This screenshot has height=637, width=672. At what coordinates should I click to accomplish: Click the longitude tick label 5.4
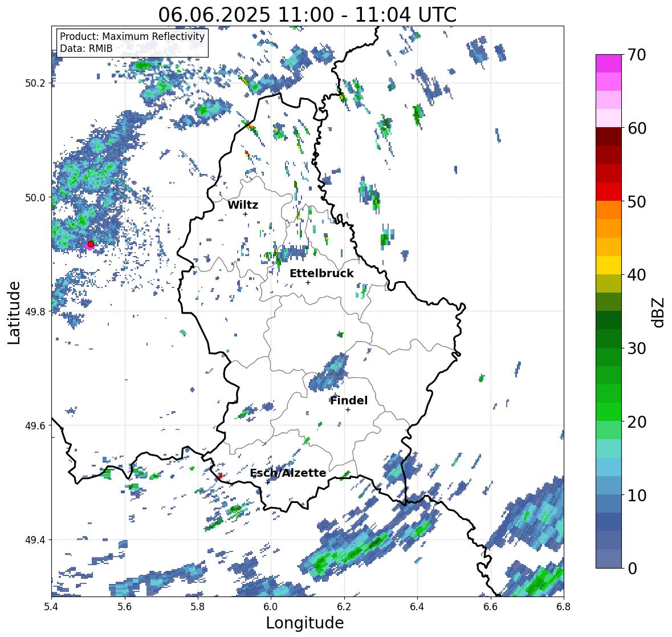click(x=51, y=607)
